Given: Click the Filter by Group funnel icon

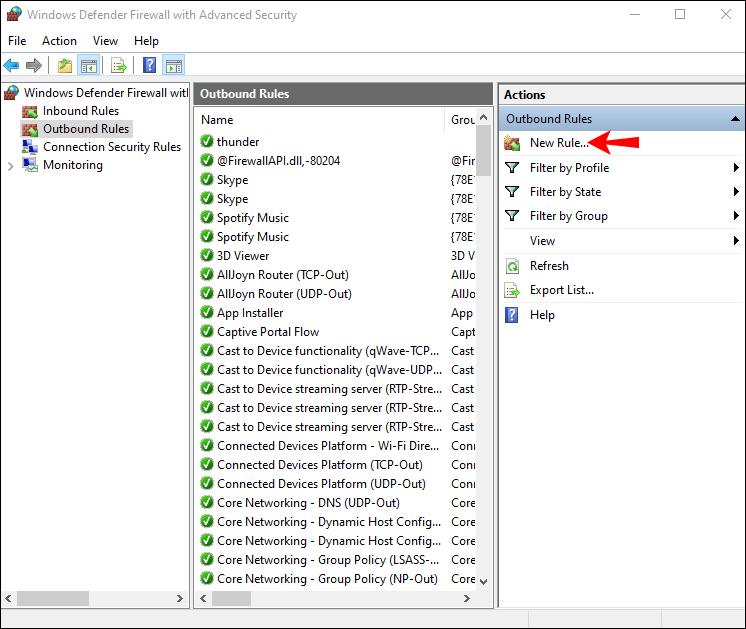Looking at the screenshot, I should (x=512, y=216).
